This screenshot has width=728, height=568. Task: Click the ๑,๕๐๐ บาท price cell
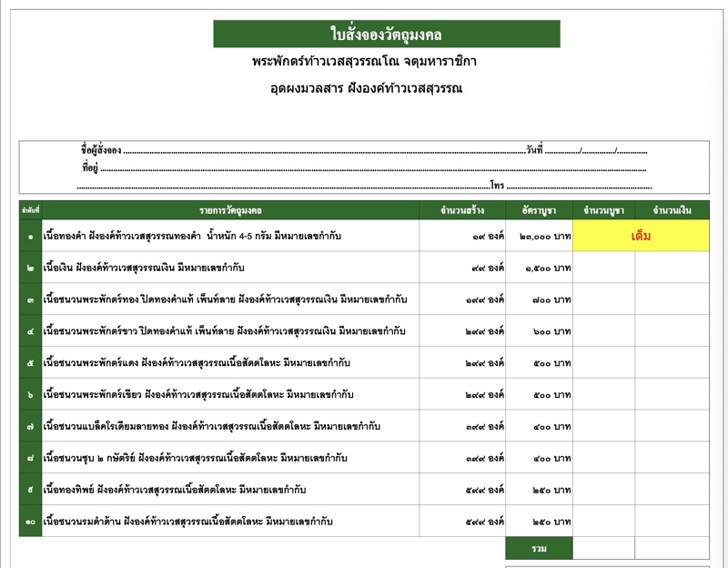[540, 268]
